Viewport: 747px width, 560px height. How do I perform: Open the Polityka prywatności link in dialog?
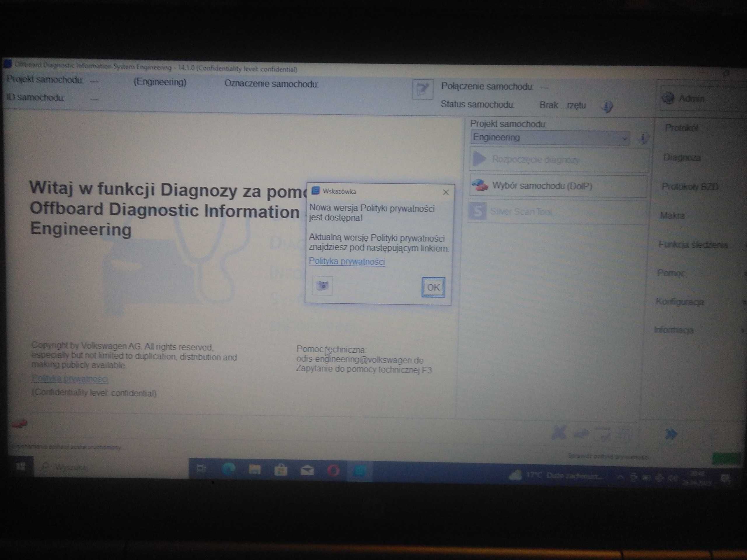[347, 261]
